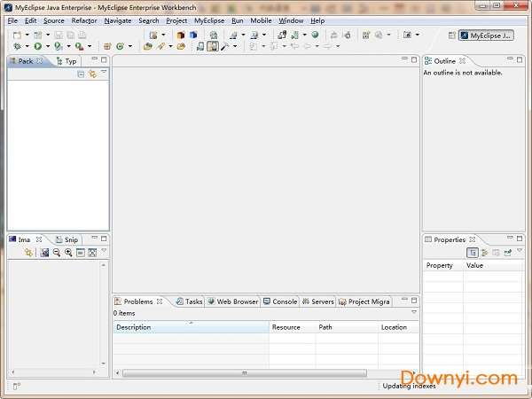Open the Image Preview view menu triangle

tap(104, 251)
